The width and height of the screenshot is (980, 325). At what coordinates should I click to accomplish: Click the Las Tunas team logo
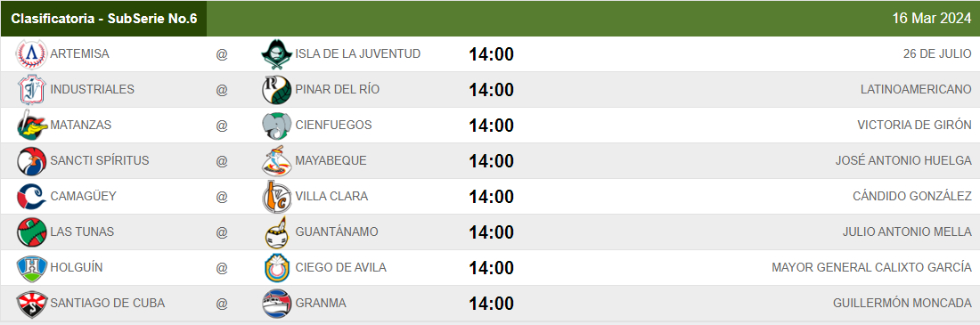31,232
